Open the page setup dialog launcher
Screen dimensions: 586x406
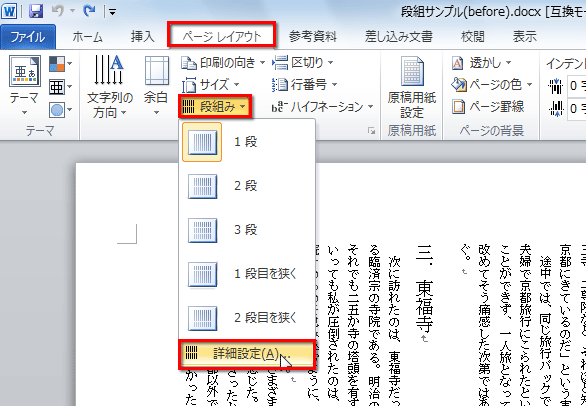(x=371, y=130)
